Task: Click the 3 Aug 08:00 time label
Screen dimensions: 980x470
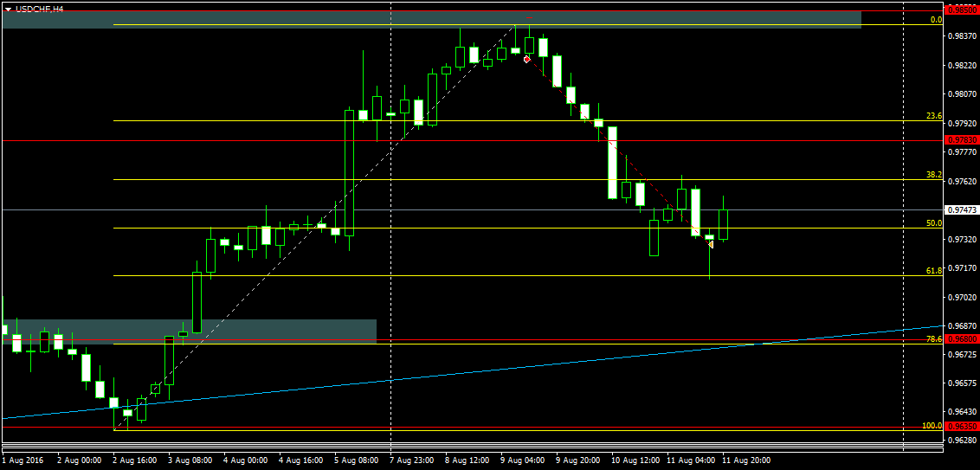Action: point(190,460)
